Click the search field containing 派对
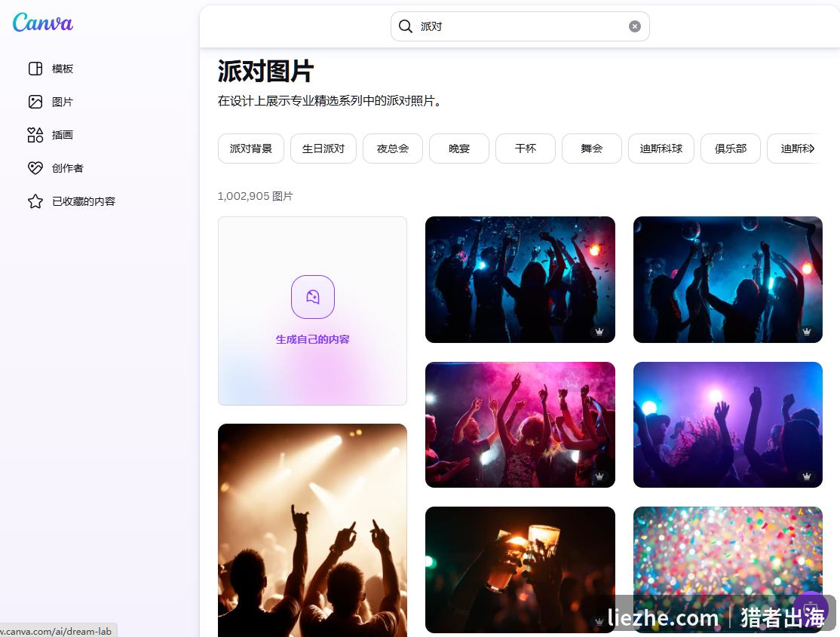The image size is (840, 637). tap(520, 26)
